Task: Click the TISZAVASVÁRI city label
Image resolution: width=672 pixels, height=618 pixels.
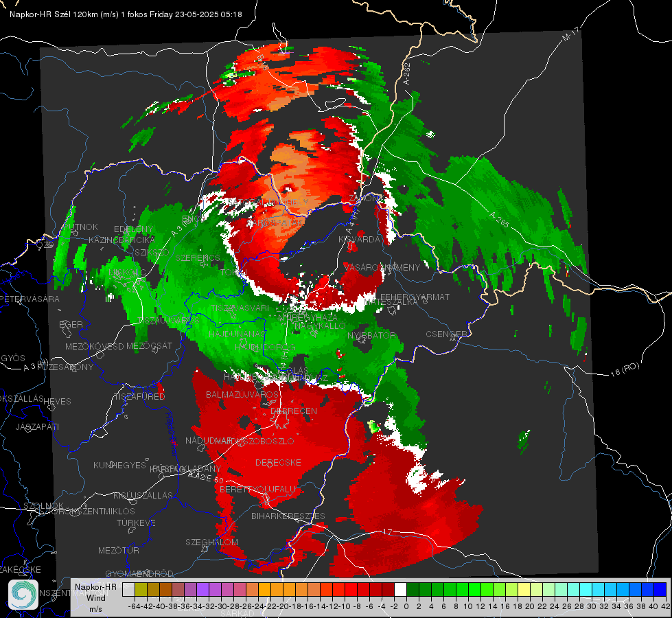Action: 240,308
